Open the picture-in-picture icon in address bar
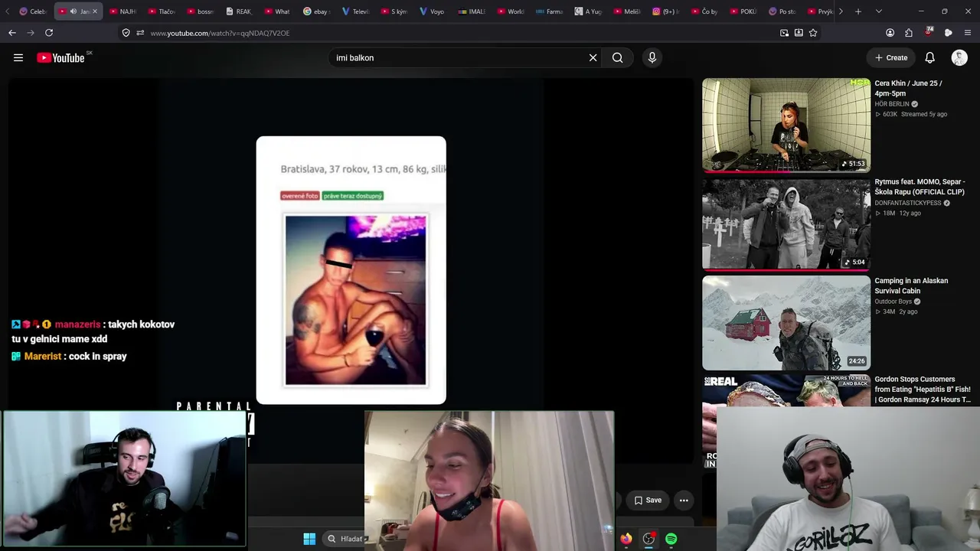 (x=784, y=33)
